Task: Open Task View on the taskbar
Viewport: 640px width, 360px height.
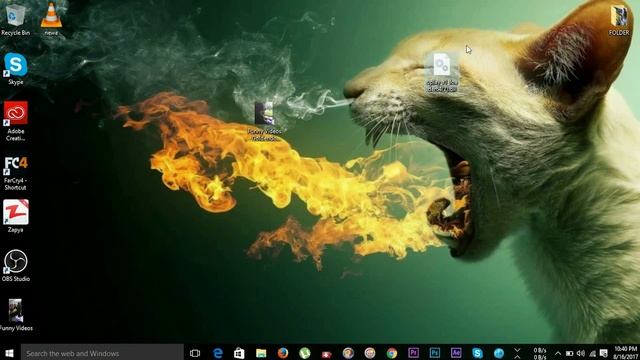Action: [x=195, y=353]
